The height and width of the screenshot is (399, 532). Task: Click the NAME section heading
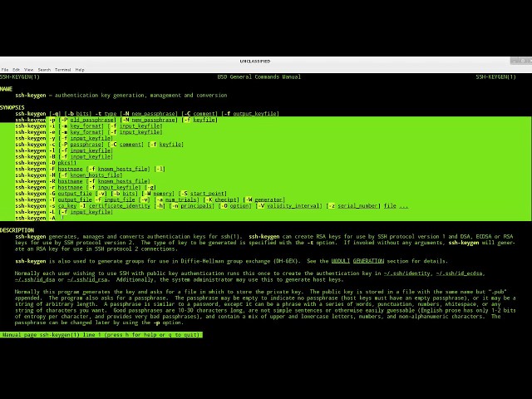(6, 89)
